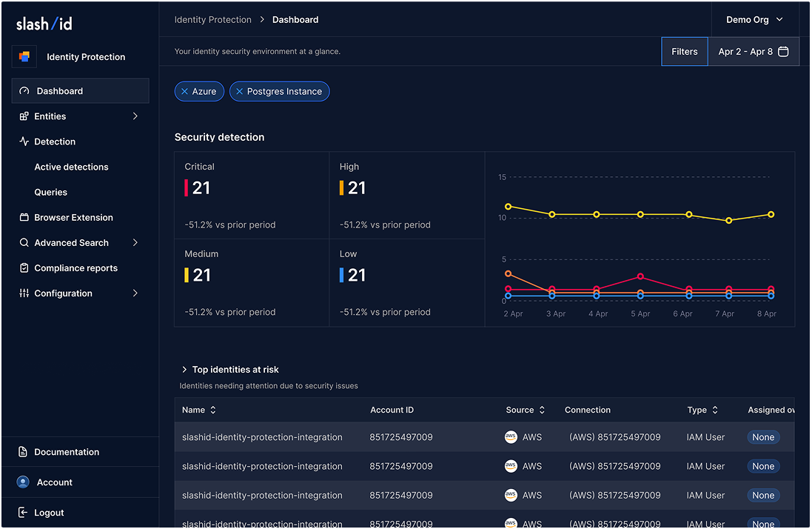Click the Account avatar icon
The width and height of the screenshot is (812, 529).
tap(24, 482)
